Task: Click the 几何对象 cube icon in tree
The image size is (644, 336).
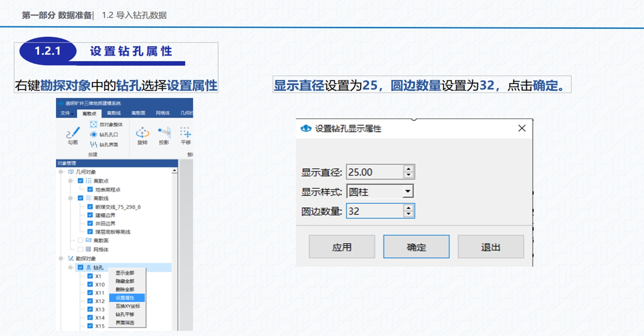Action: click(71, 172)
